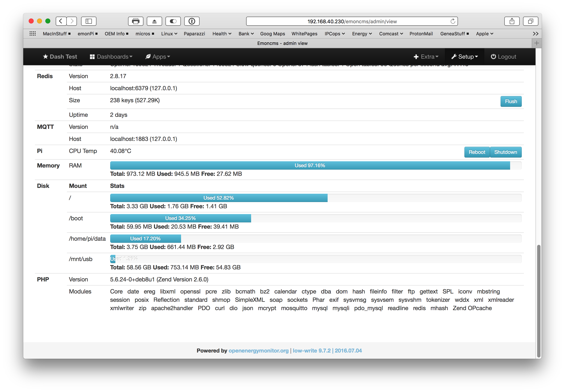Toggle the Safari sidebar button
The width and height of the screenshot is (565, 392).
(89, 21)
